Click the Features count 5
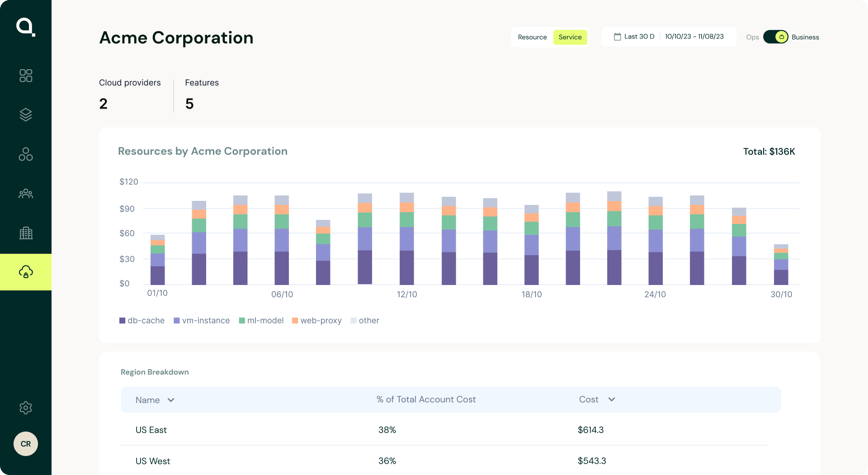Image resolution: width=868 pixels, height=475 pixels. coord(189,104)
